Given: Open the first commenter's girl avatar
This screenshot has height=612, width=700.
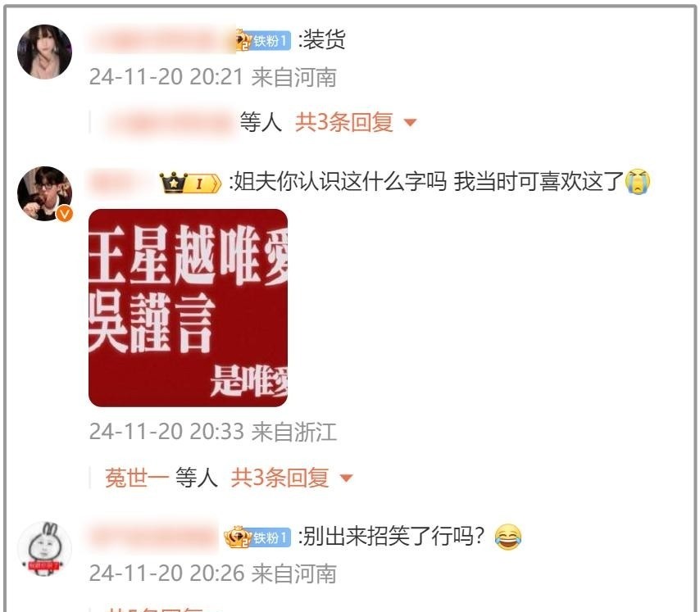Looking at the screenshot, I should tap(44, 52).
